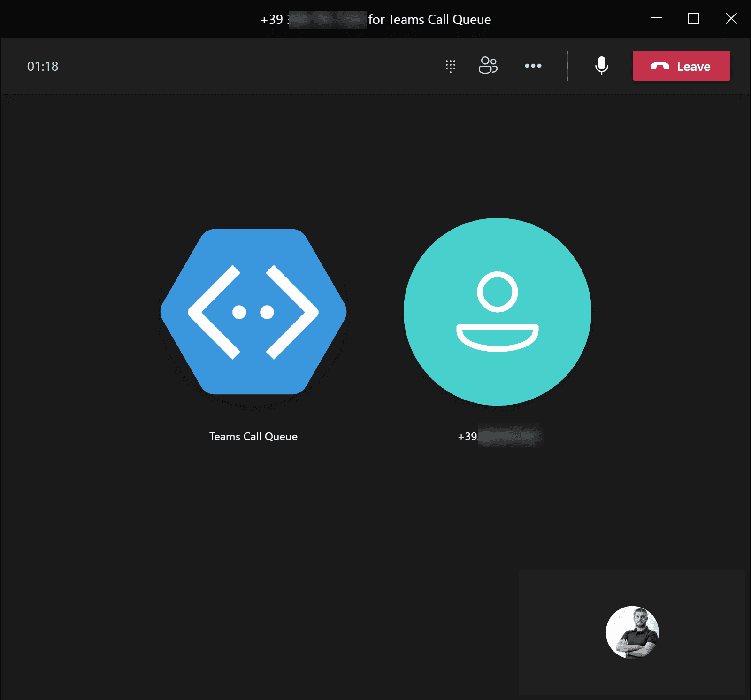Click the vertical divider beside the microphone
Viewport: 751px width, 700px height.
coord(567,66)
